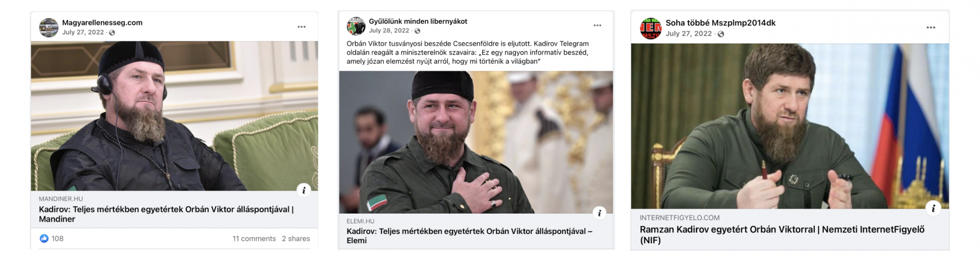The image size is (980, 261).
Task: View the 2 shares on the first post
Action: [x=296, y=238]
